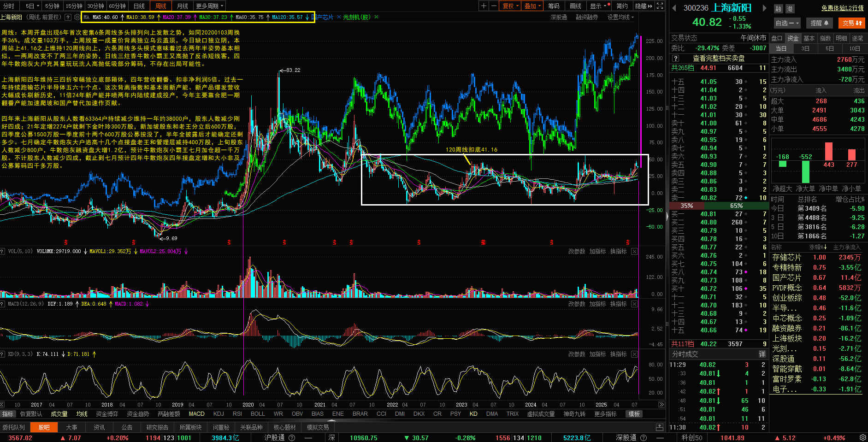Open the 交易 trade button
The height and width of the screenshot is (442, 868).
pos(852,23)
